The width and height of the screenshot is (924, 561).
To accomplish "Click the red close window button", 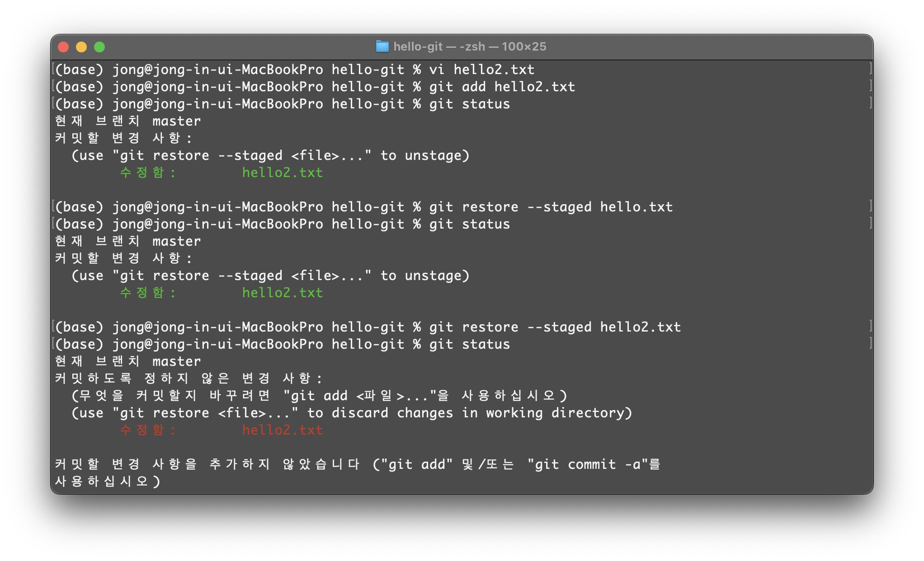I will pyautogui.click(x=63, y=47).
